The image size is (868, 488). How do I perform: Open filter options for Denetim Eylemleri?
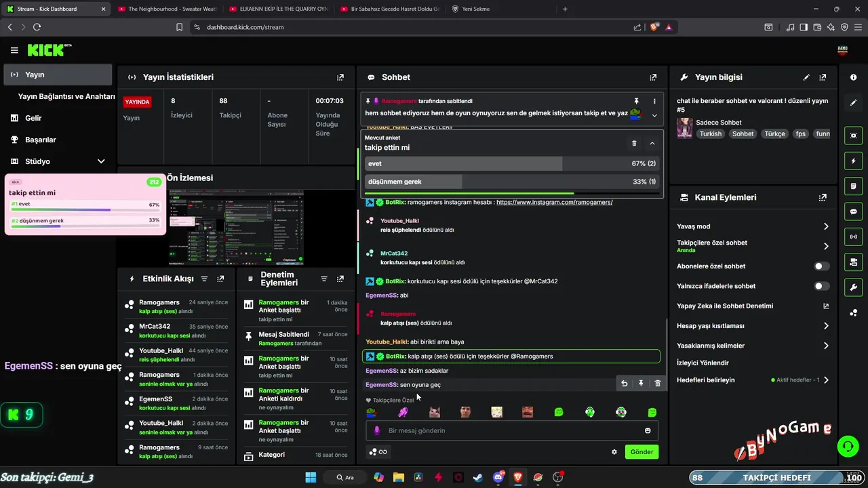point(324,279)
